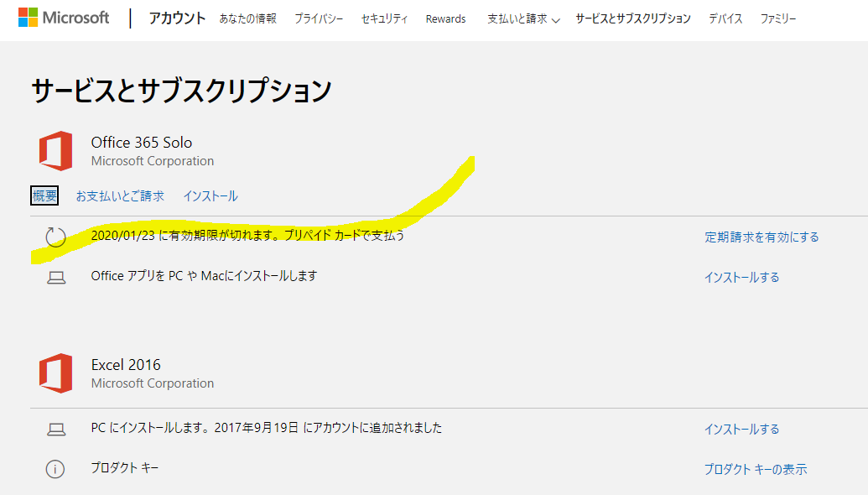
Task: Click インストールする link for Excel 2016
Action: 742,429
